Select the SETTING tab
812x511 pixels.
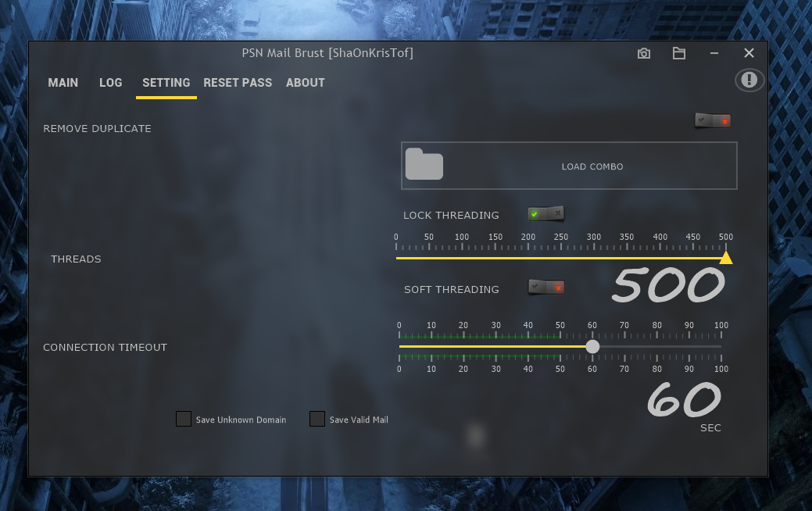(166, 83)
